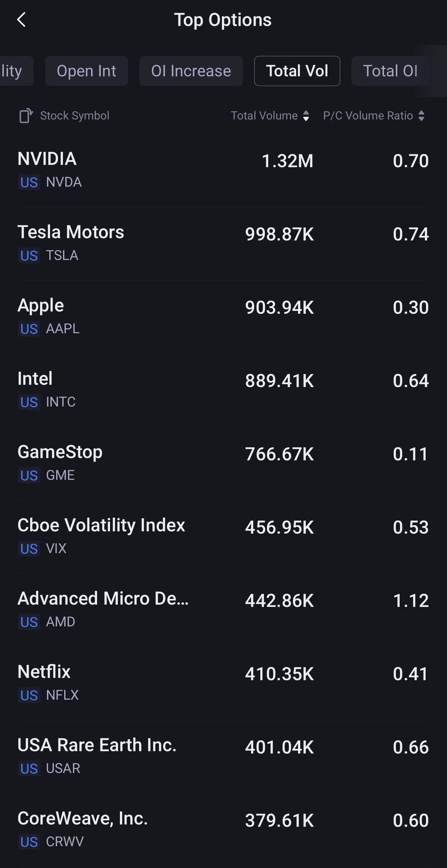Open the USA Rare Earth row
The image size is (447, 868).
tap(223, 756)
